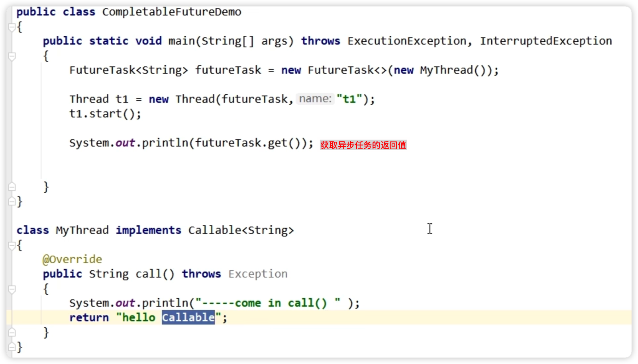The image size is (638, 364).
Task: Click the t1.start() statement
Action: point(105,114)
